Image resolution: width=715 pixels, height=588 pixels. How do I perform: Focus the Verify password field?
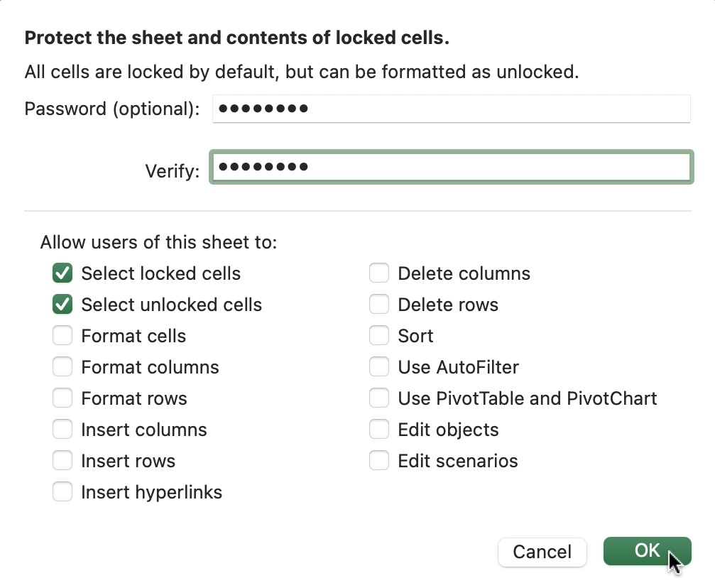click(x=451, y=168)
